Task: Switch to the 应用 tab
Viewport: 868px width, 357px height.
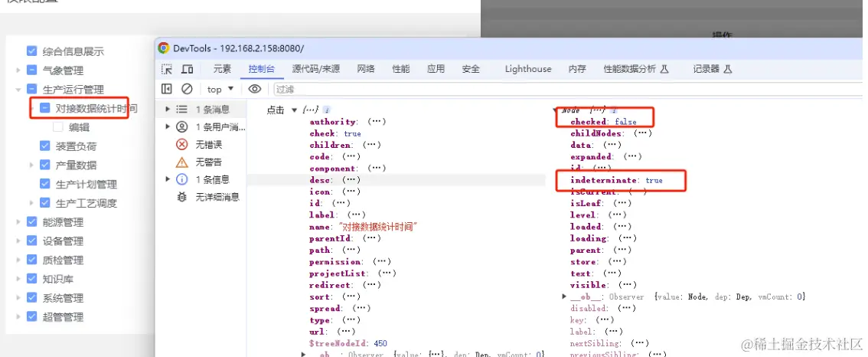Action: pyautogui.click(x=436, y=69)
